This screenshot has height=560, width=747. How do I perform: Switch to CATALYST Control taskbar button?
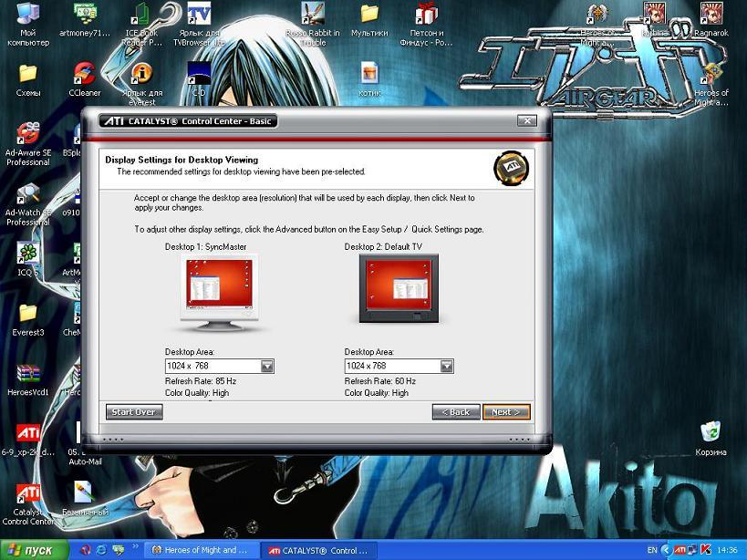pos(318,550)
